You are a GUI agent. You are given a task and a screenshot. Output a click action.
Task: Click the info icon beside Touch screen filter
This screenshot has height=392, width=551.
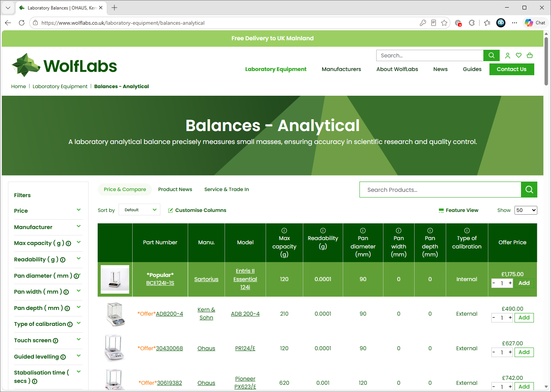point(55,341)
